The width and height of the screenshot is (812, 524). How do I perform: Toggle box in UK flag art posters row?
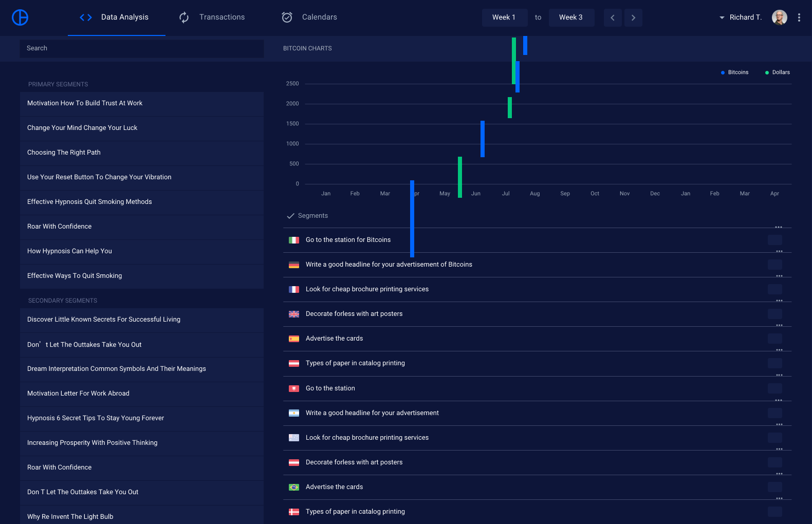click(775, 314)
